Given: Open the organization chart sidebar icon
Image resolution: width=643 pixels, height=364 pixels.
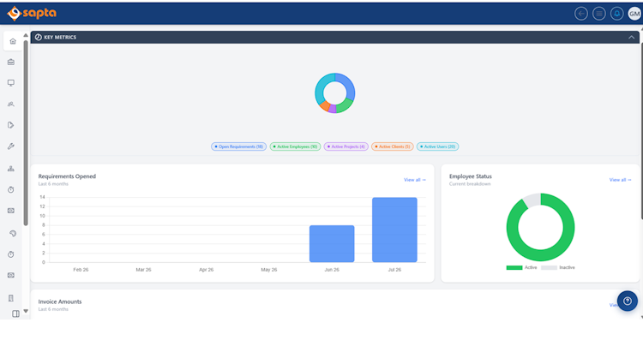Looking at the screenshot, I should tap(11, 169).
